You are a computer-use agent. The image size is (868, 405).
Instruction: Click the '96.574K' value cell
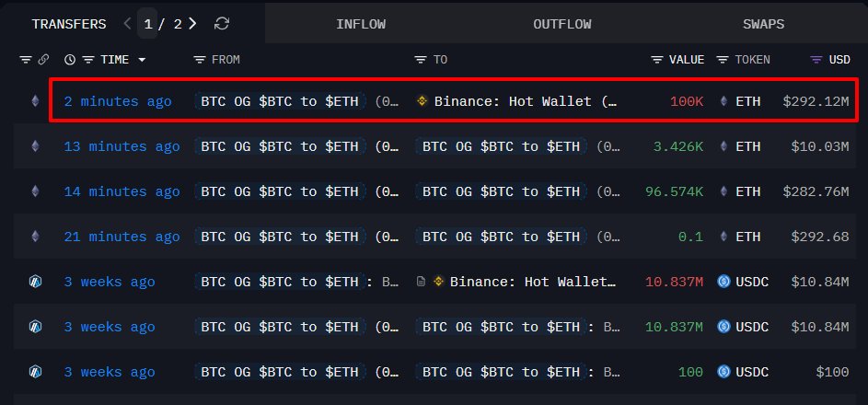coord(675,192)
